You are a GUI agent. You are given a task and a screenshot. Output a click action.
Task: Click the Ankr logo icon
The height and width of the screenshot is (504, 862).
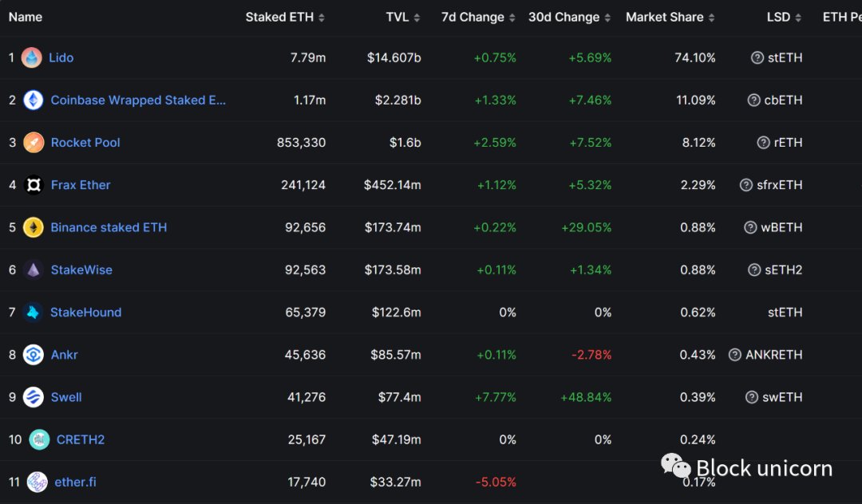point(34,355)
